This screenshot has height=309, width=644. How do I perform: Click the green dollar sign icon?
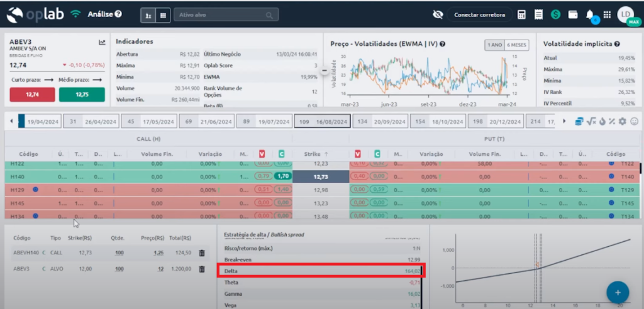(x=555, y=14)
